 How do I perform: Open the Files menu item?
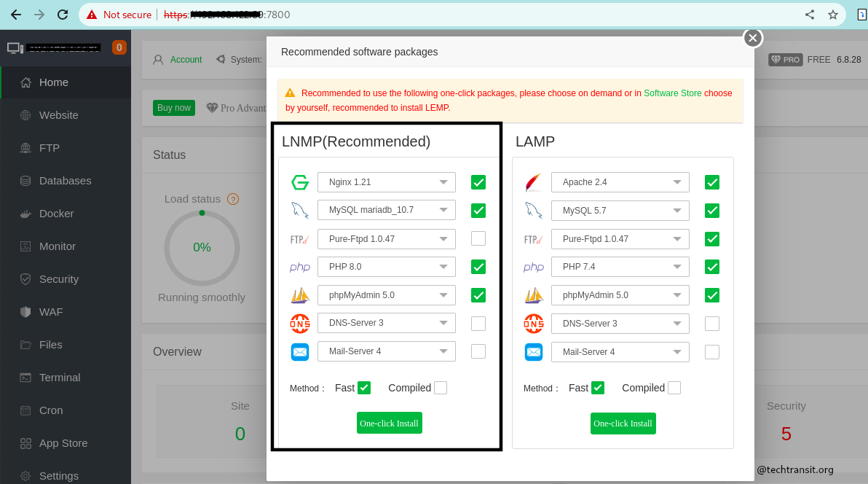(x=50, y=345)
